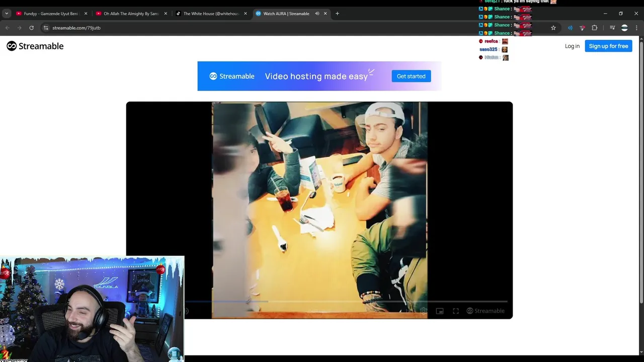Open the Extensions puzzle menu
644x362 pixels.
pos(594,28)
